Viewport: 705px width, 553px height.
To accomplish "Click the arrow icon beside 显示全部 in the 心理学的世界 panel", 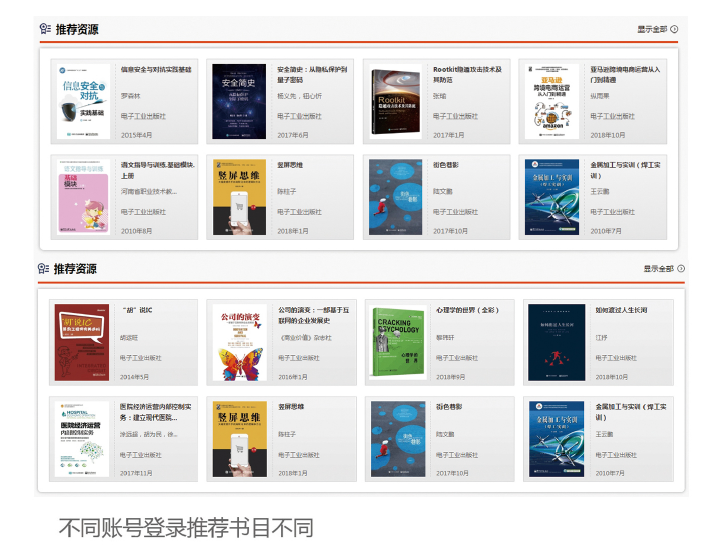I will (681, 268).
